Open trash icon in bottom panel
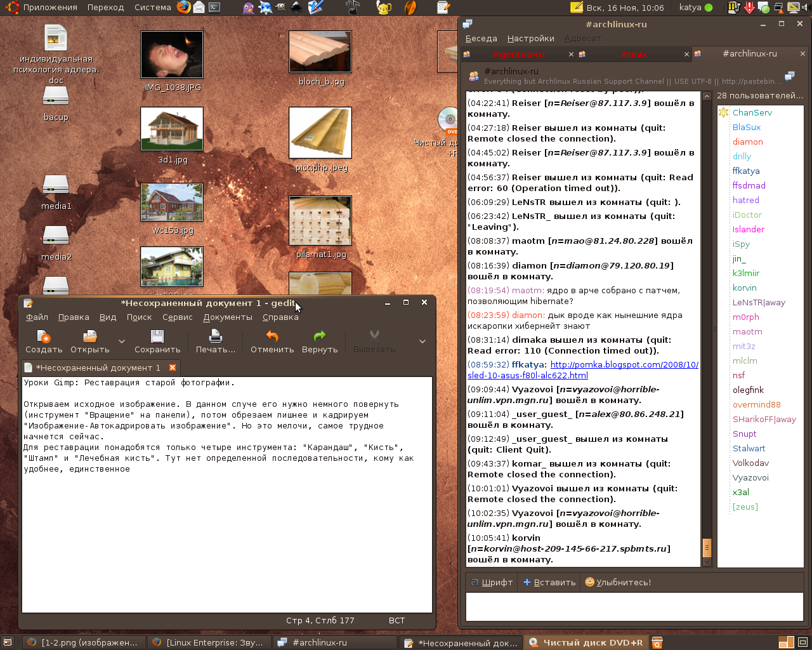Screen dimensions: 812x650 (x=657, y=642)
